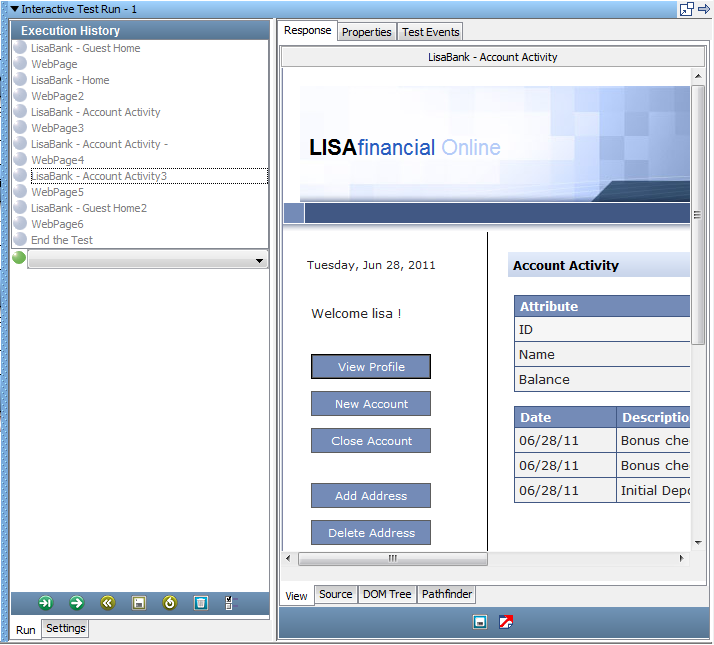
Task: Click the Close Account button
Action: [x=371, y=440]
